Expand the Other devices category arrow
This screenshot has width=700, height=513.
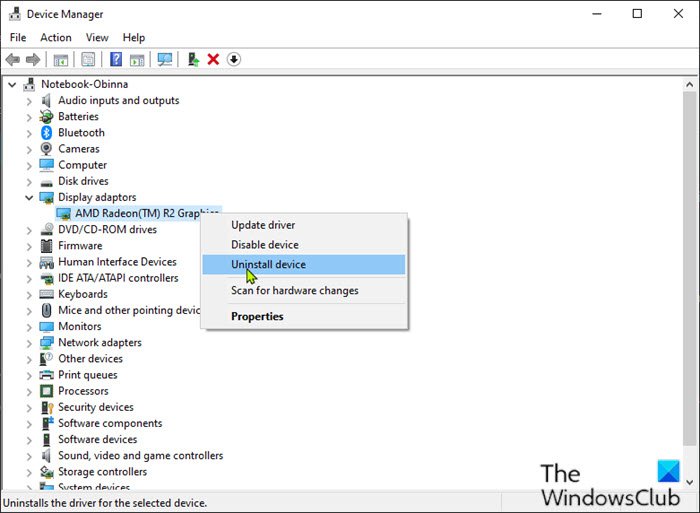pos(29,359)
